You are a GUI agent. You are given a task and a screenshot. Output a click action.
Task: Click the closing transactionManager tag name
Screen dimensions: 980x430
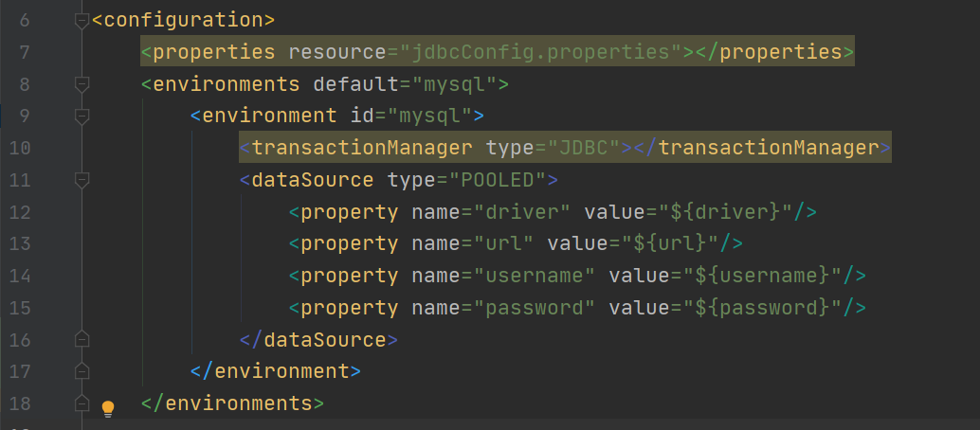(x=769, y=148)
